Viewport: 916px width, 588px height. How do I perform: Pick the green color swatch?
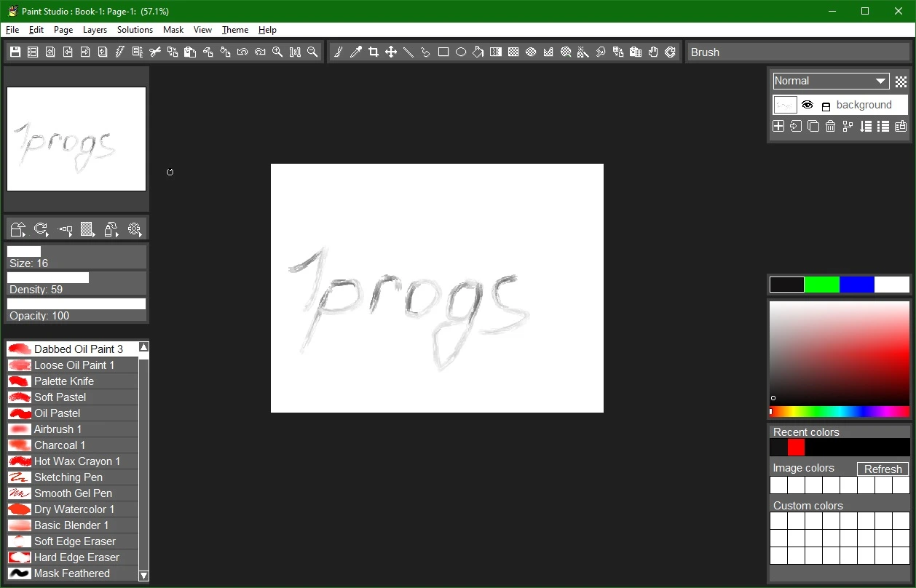822,285
